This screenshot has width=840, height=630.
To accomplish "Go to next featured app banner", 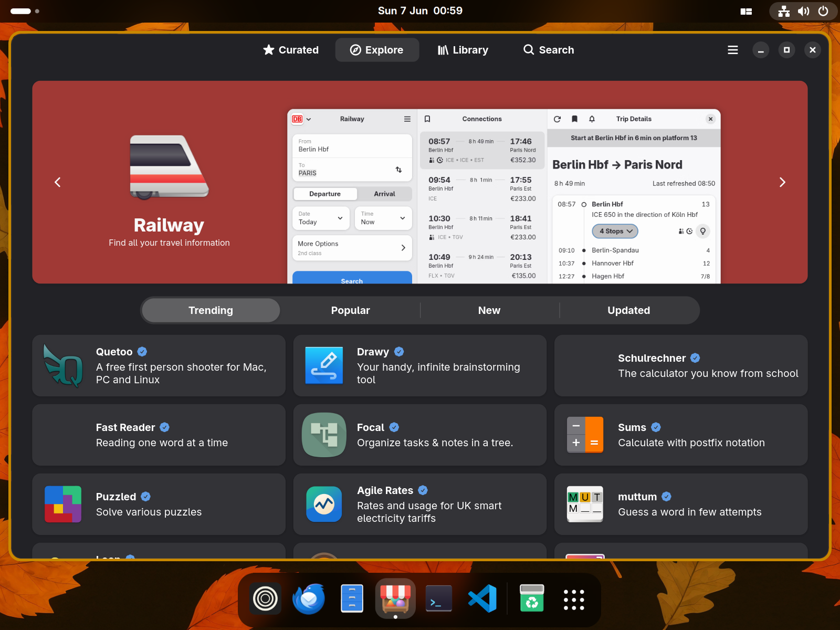I will pyautogui.click(x=782, y=182).
